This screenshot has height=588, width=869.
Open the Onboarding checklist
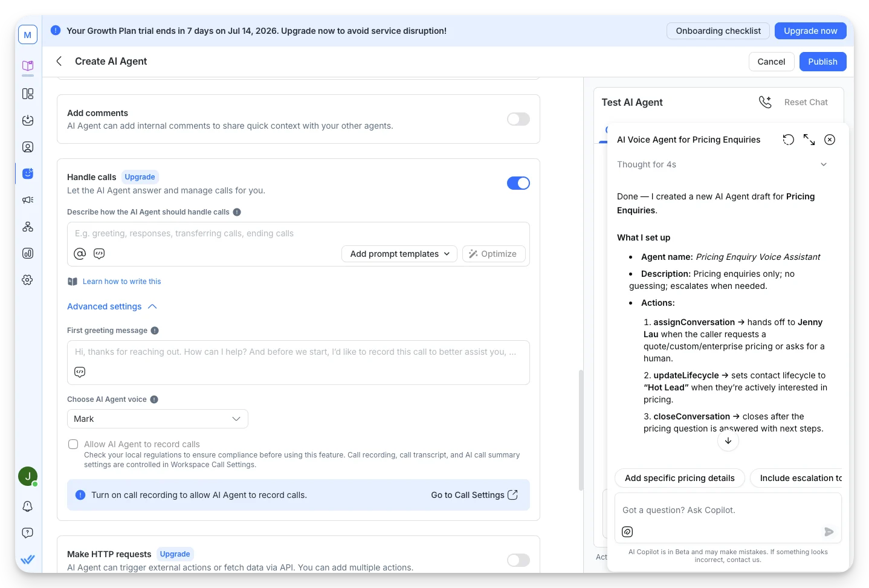[718, 31]
